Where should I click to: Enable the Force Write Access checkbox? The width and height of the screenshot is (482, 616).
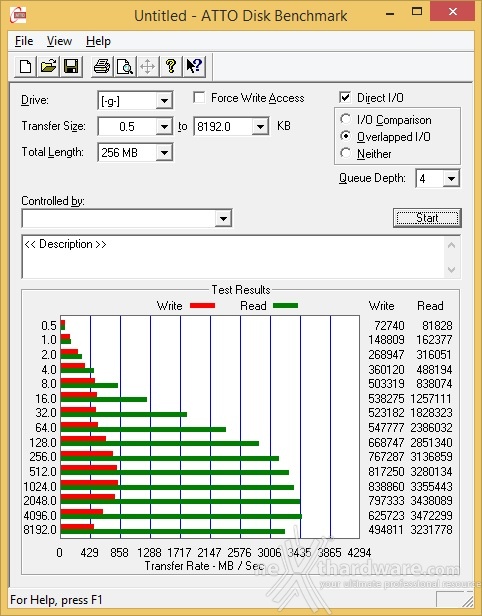coord(199,97)
